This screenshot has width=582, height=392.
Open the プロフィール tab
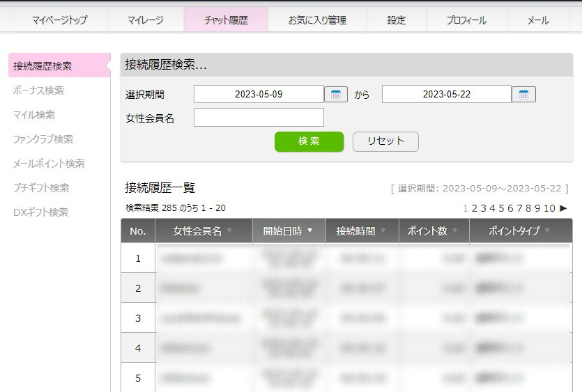coord(466,20)
